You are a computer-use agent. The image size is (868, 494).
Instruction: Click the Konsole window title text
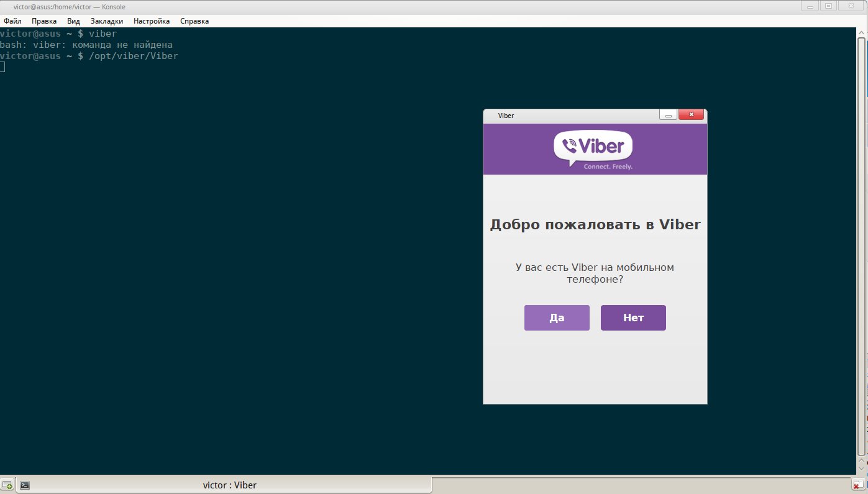[x=70, y=6]
